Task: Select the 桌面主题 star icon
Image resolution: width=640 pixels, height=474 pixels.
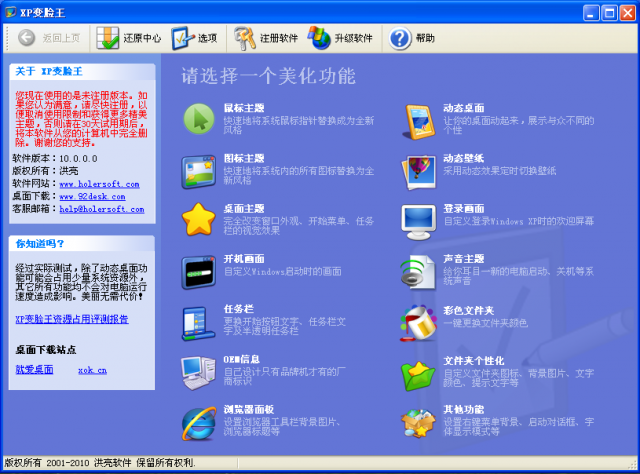Action: 197,219
